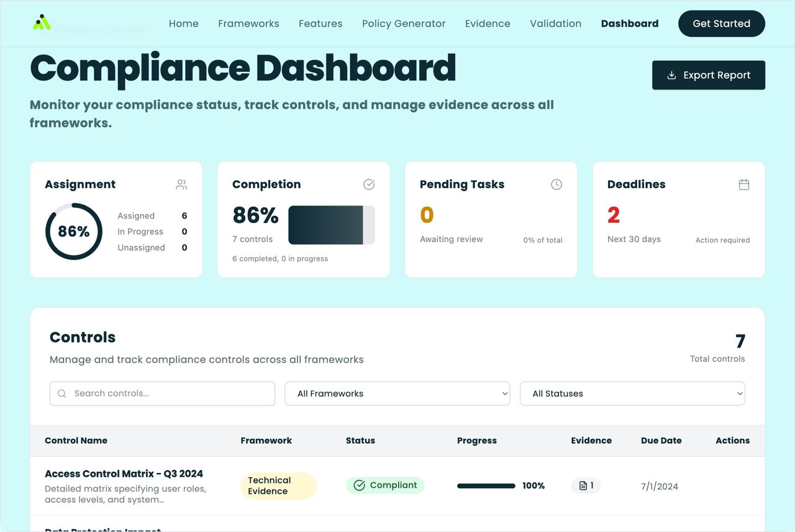The width and height of the screenshot is (795, 532).
Task: Click the people icon on Assignment card
Action: pyautogui.click(x=181, y=184)
